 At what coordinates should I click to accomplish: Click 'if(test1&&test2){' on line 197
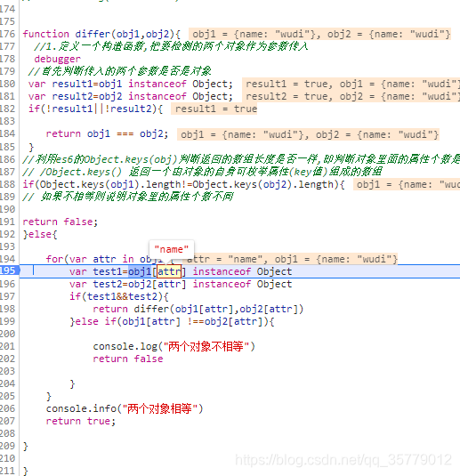pos(119,296)
